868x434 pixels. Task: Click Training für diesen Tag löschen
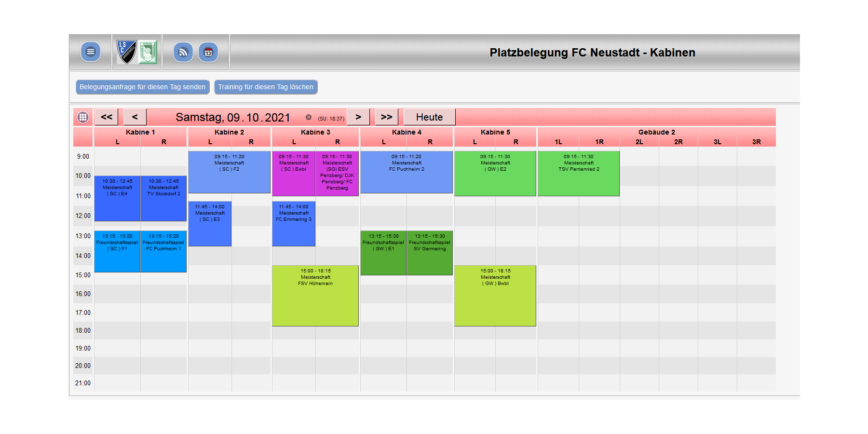pos(266,87)
